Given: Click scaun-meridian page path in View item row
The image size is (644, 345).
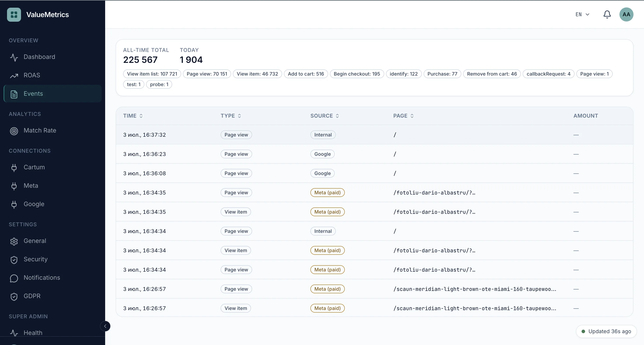Looking at the screenshot, I should 475,308.
